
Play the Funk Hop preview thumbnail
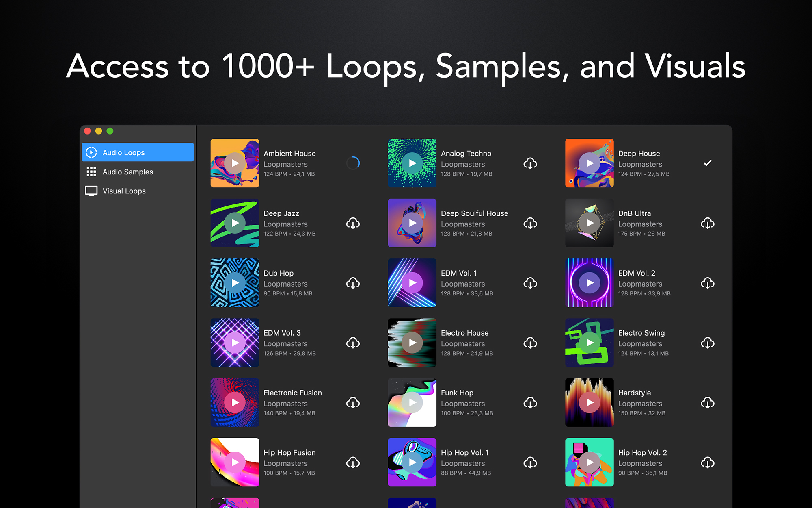412,402
